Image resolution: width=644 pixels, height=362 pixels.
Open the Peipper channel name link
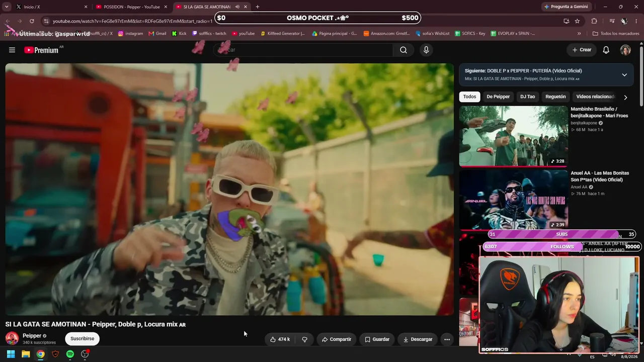32,336
